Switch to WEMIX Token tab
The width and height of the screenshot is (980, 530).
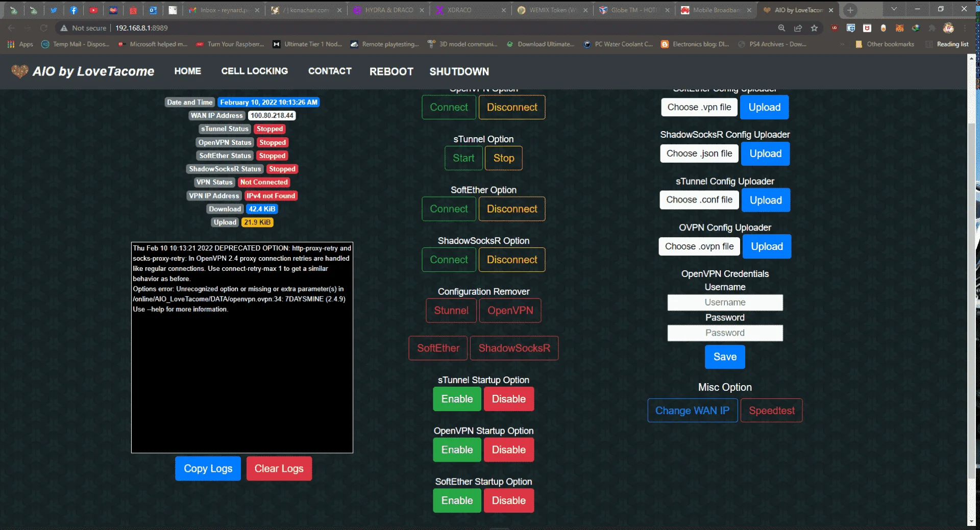(x=552, y=10)
